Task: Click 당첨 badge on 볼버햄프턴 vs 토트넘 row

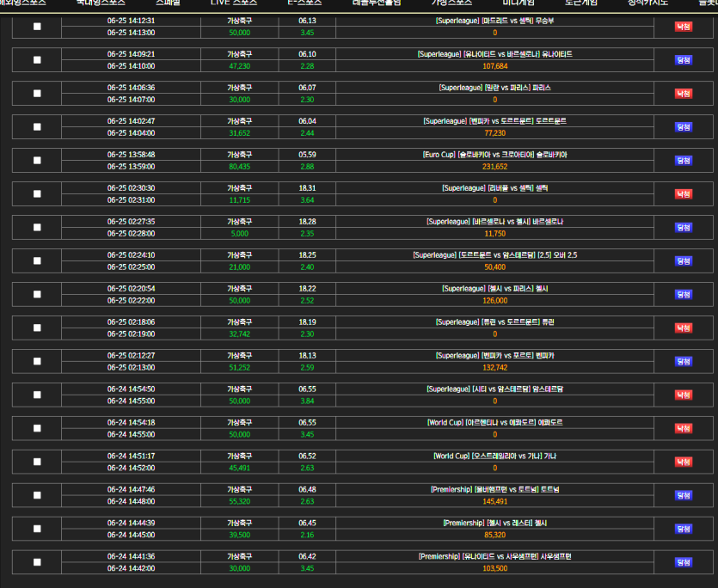Action: (683, 495)
